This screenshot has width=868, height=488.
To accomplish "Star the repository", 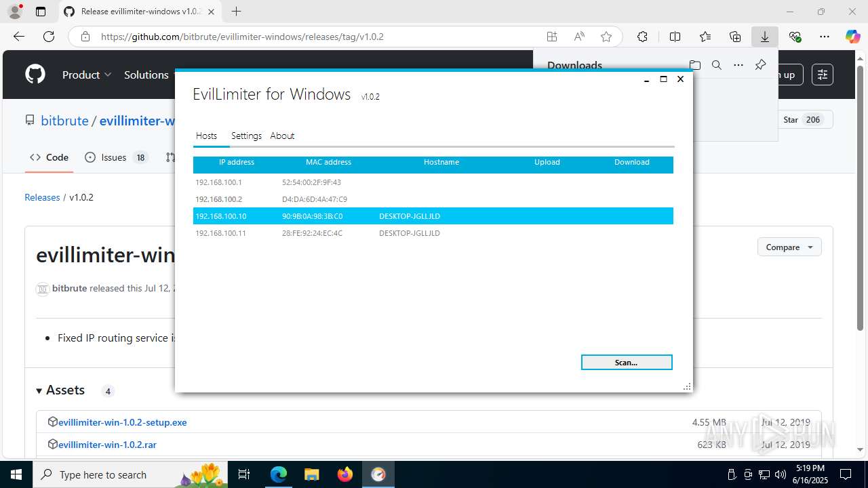I will pyautogui.click(x=805, y=120).
